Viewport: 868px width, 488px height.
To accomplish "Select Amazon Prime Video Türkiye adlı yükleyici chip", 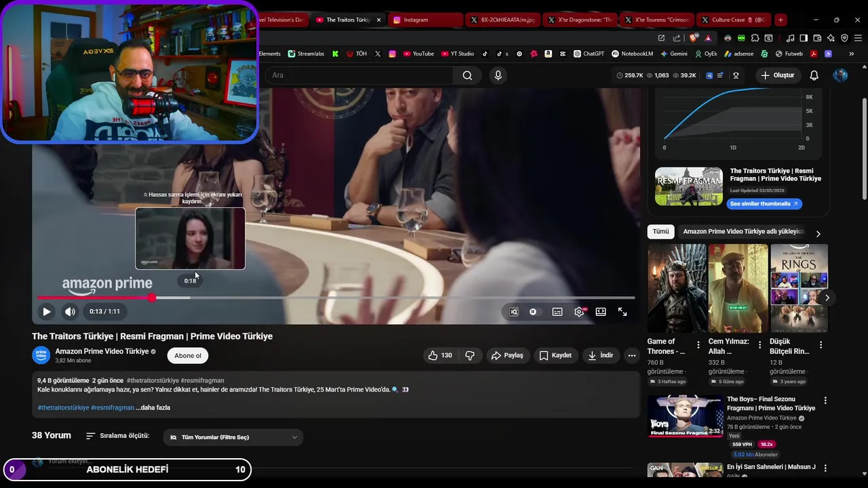I will tap(743, 231).
